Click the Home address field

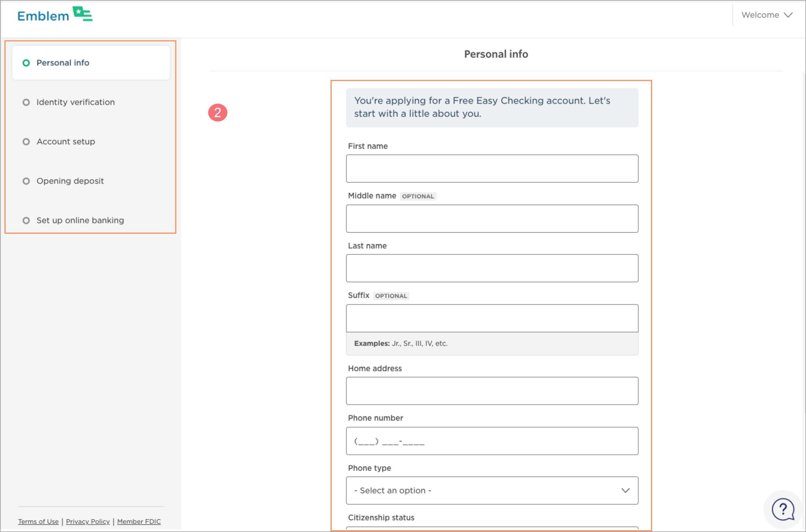(492, 391)
